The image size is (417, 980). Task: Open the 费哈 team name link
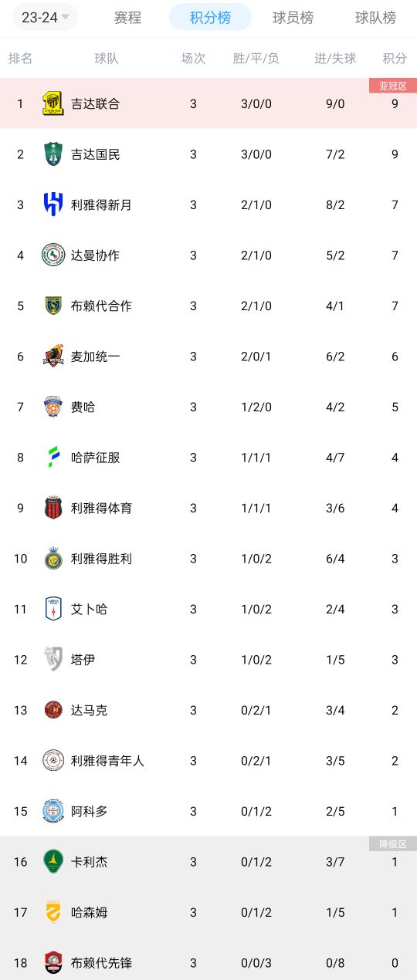83,407
